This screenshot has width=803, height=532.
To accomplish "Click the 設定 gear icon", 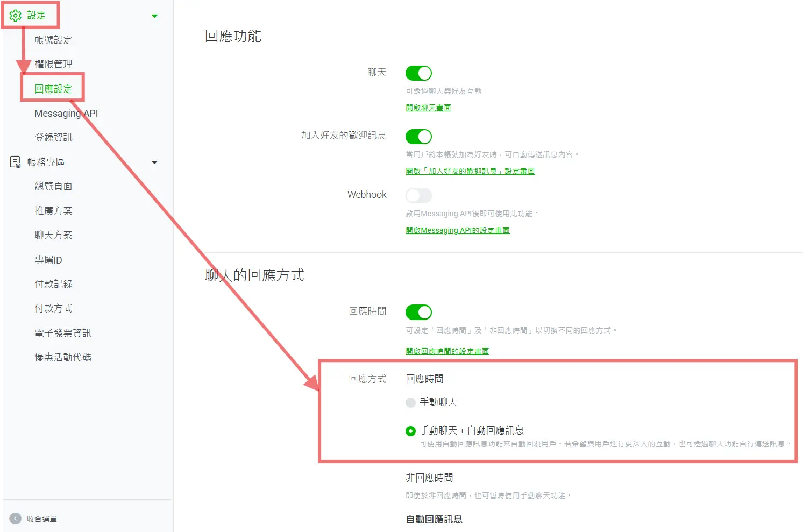I will pyautogui.click(x=15, y=15).
